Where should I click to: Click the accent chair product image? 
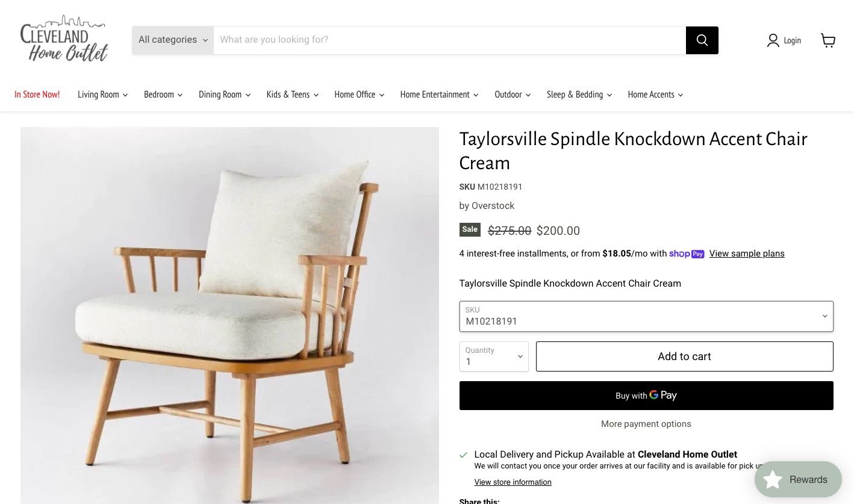[x=229, y=315]
